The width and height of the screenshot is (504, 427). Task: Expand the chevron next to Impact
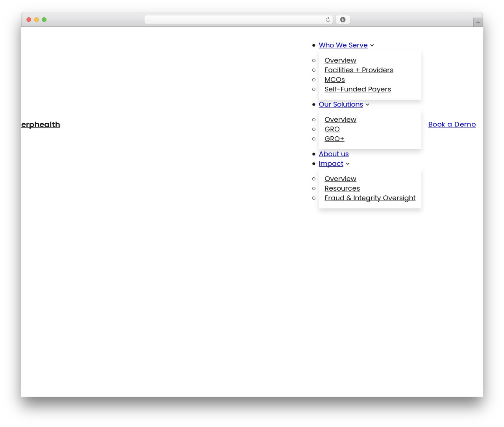point(348,163)
